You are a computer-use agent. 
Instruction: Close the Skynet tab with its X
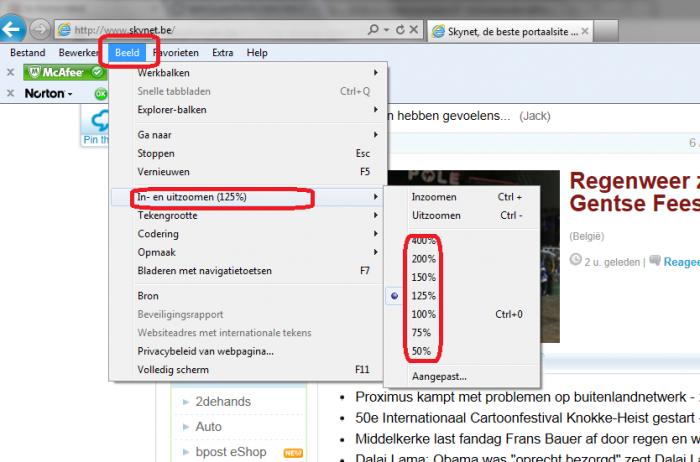coord(585,31)
